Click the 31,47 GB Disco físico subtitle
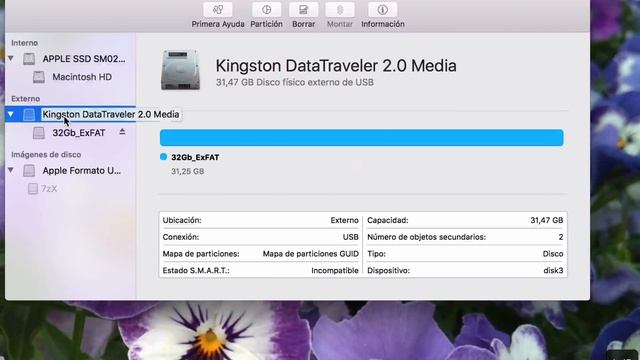This screenshot has width=640, height=360. (x=295, y=82)
